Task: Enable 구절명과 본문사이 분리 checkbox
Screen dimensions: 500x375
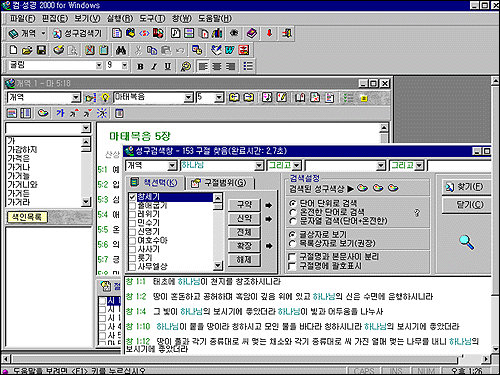Action: (x=292, y=257)
